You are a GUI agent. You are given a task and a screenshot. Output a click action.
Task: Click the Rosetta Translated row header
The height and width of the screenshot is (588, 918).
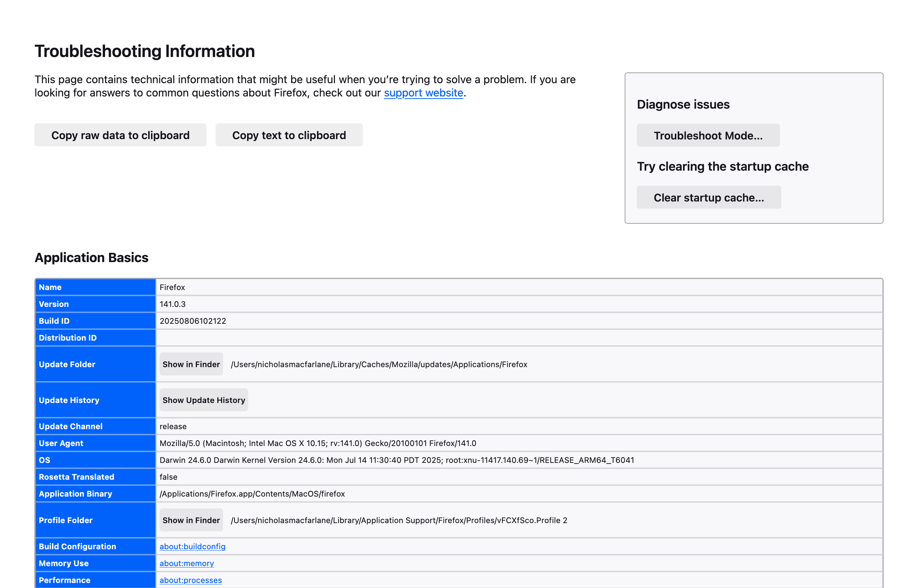(x=95, y=476)
